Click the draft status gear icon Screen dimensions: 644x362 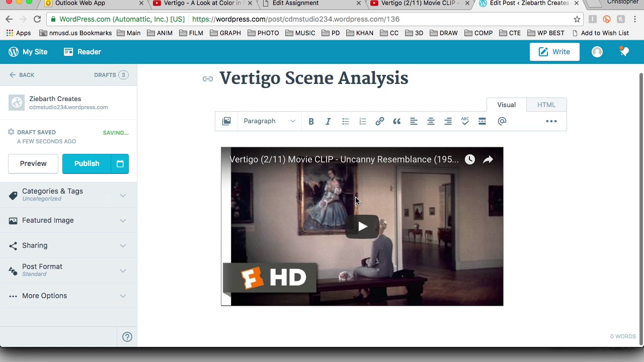coord(11,132)
